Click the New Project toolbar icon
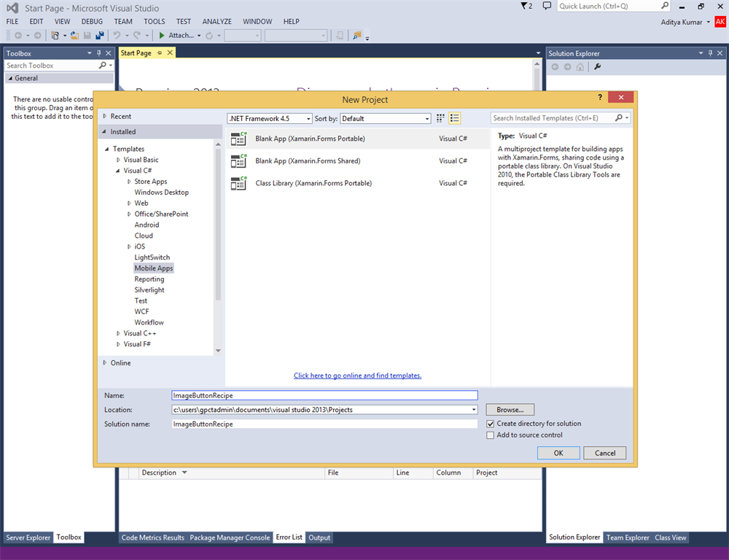This screenshot has width=729, height=560. click(55, 35)
